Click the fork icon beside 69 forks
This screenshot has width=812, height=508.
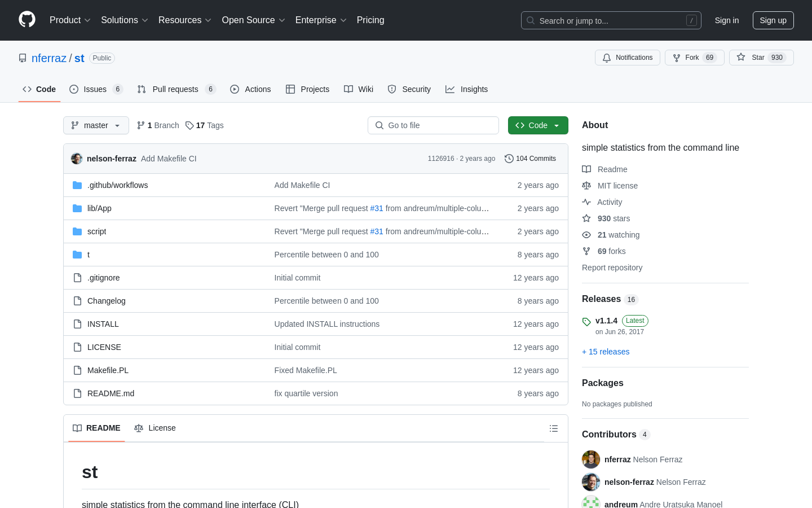(x=586, y=251)
